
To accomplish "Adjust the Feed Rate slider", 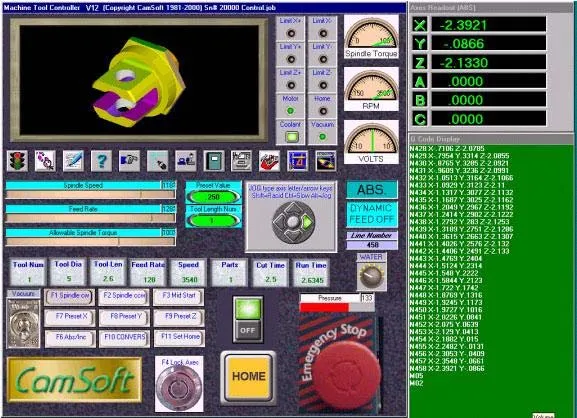I will click(91, 218).
